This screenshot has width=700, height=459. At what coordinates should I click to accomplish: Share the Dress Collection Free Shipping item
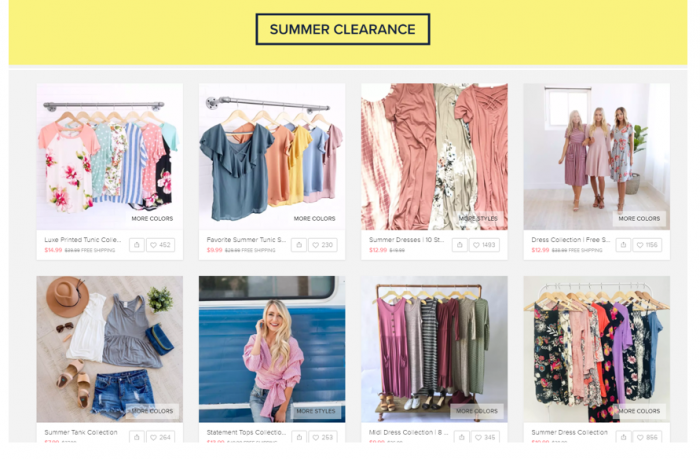pyautogui.click(x=623, y=245)
